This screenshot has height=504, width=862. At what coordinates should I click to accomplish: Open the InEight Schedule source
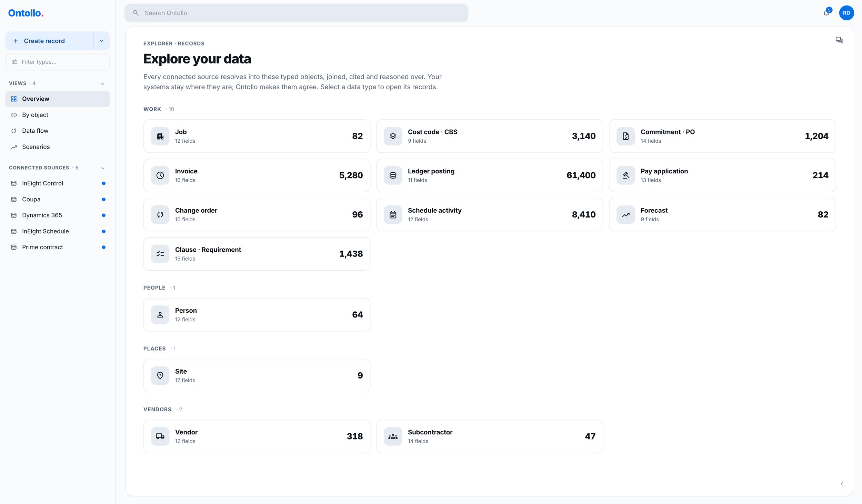pyautogui.click(x=58, y=231)
